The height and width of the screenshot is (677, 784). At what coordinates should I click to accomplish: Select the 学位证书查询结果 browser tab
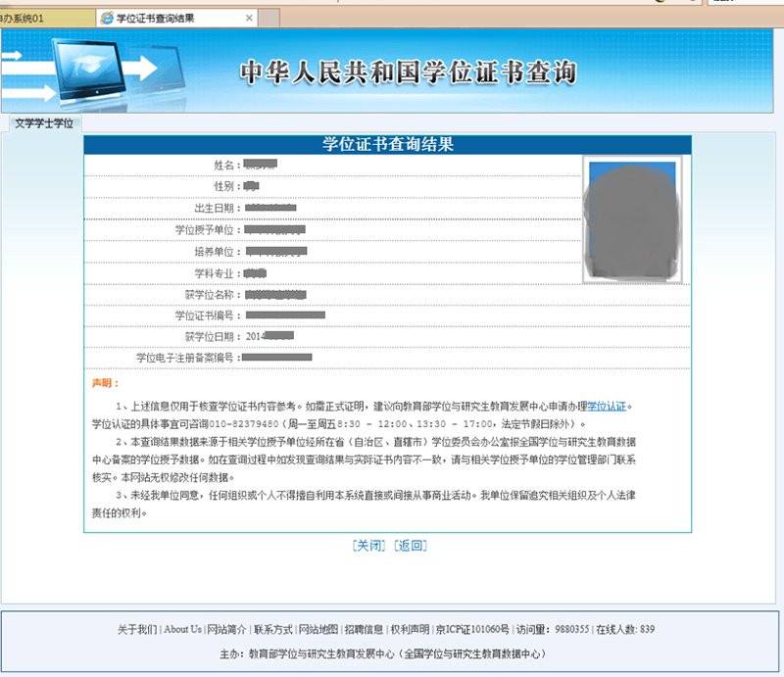[x=167, y=19]
